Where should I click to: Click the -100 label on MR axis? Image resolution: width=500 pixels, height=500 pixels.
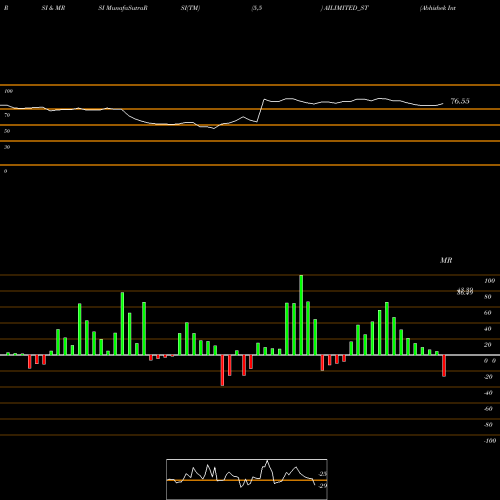click(489, 441)
